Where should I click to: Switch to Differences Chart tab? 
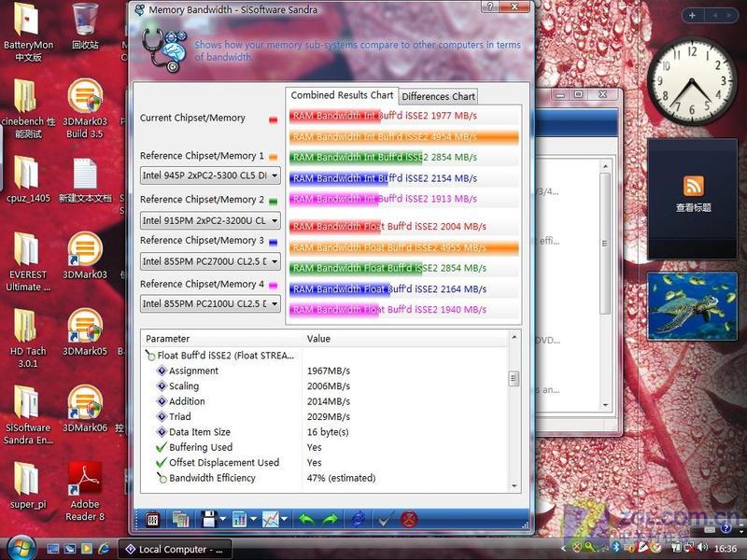tap(438, 96)
